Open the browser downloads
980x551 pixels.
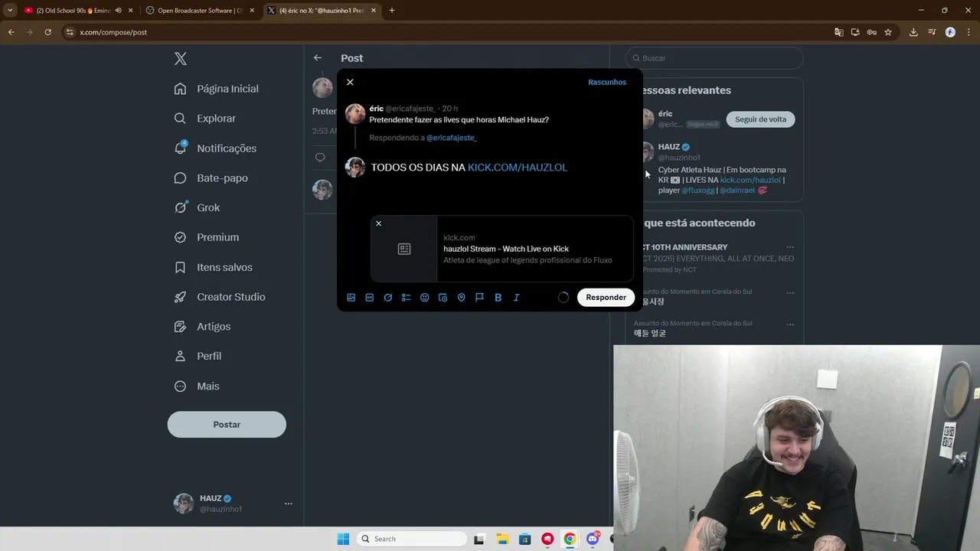point(913,32)
